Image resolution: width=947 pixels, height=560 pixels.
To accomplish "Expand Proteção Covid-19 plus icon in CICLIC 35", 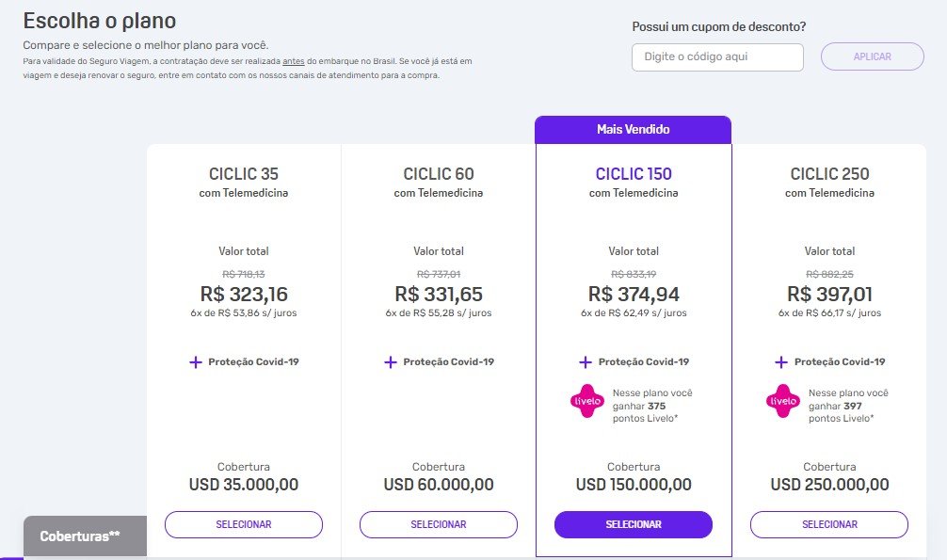I will coord(196,362).
